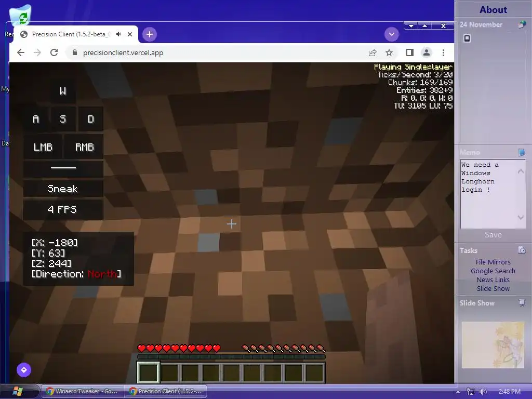
Task: Click the Playing Singleplayer status text
Action: 413,67
